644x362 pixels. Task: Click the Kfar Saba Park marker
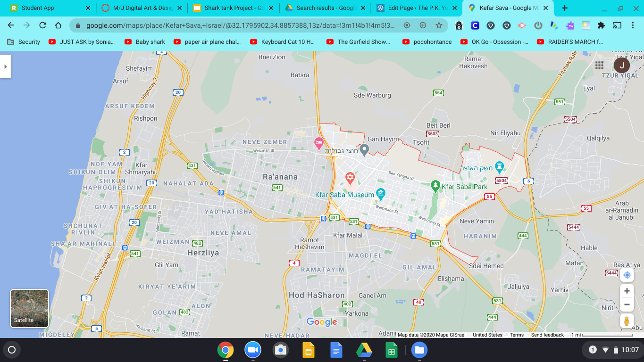pos(436,186)
